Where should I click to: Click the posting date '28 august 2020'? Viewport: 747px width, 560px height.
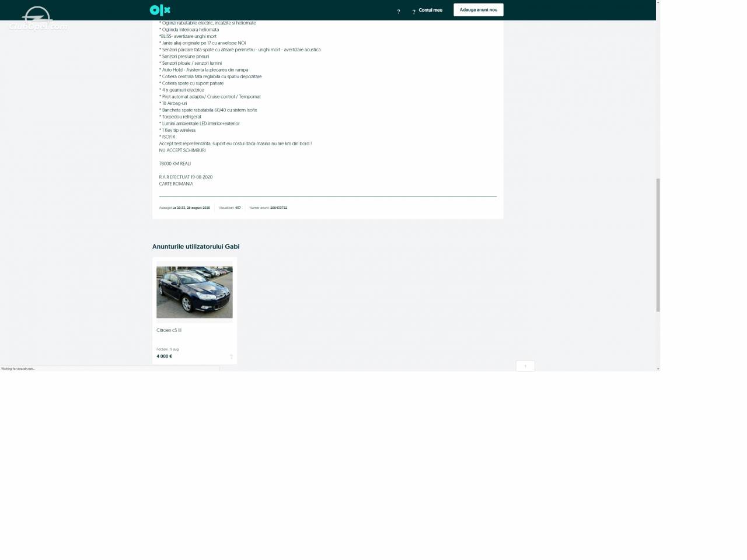[x=198, y=208]
